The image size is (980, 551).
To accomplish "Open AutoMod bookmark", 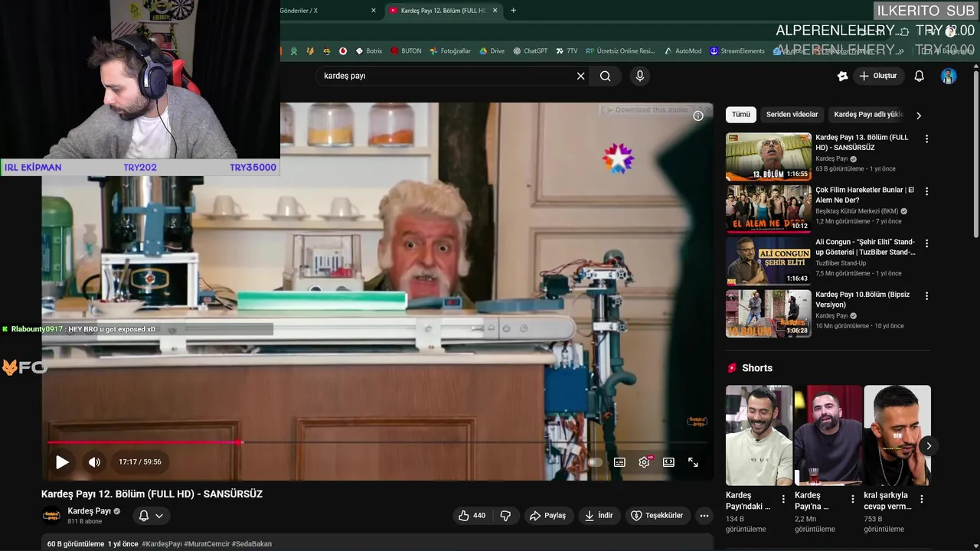I will click(683, 51).
